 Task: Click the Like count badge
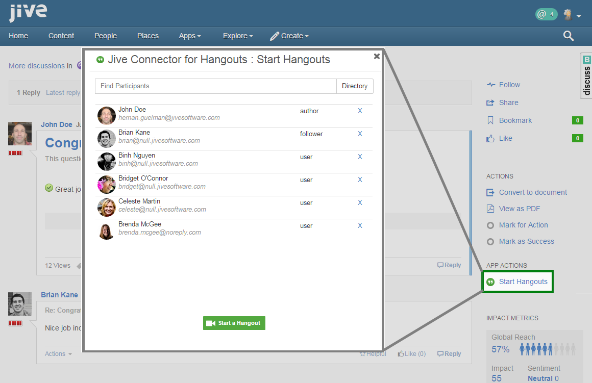click(x=577, y=138)
